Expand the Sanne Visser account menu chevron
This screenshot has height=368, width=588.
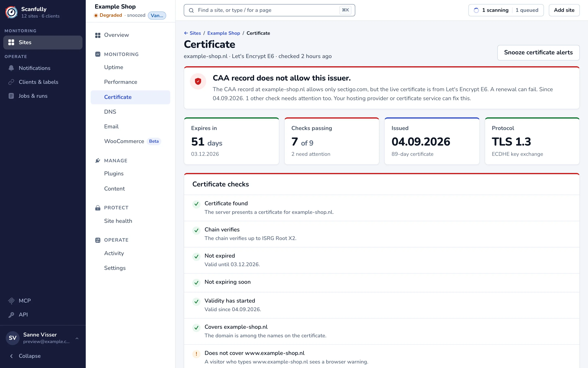tap(77, 338)
